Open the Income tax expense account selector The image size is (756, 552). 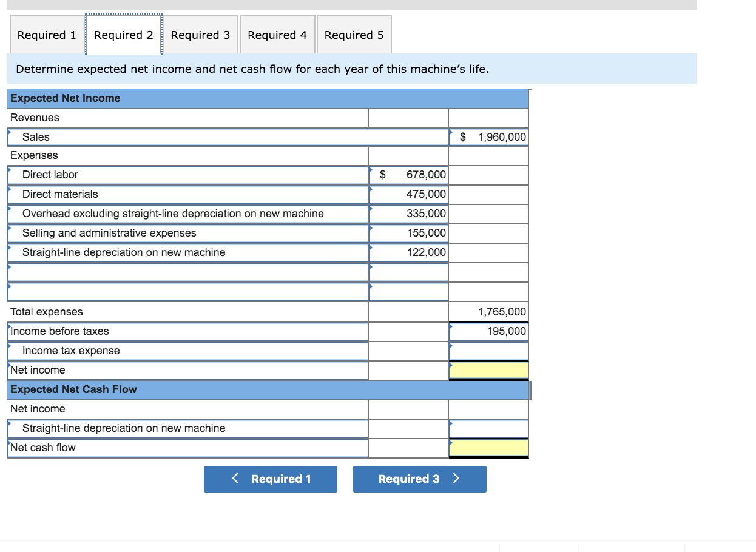click(8, 347)
